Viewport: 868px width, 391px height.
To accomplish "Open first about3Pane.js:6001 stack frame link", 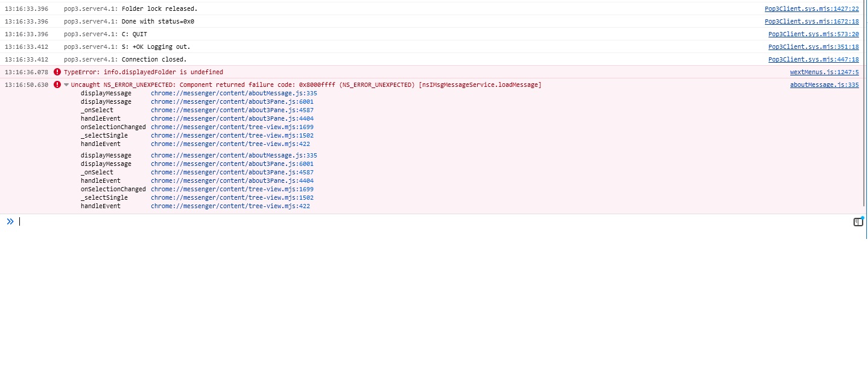I will [232, 101].
